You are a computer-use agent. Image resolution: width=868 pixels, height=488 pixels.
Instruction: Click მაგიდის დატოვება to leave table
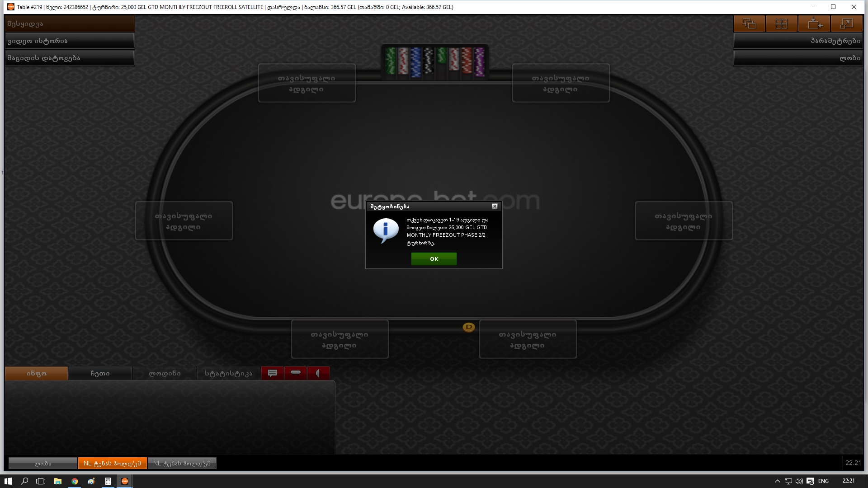pos(70,58)
